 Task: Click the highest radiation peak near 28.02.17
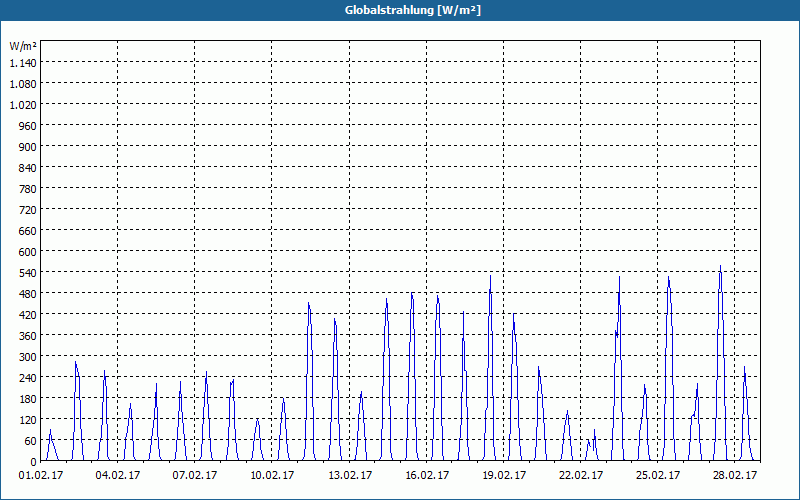pyautogui.click(x=720, y=266)
